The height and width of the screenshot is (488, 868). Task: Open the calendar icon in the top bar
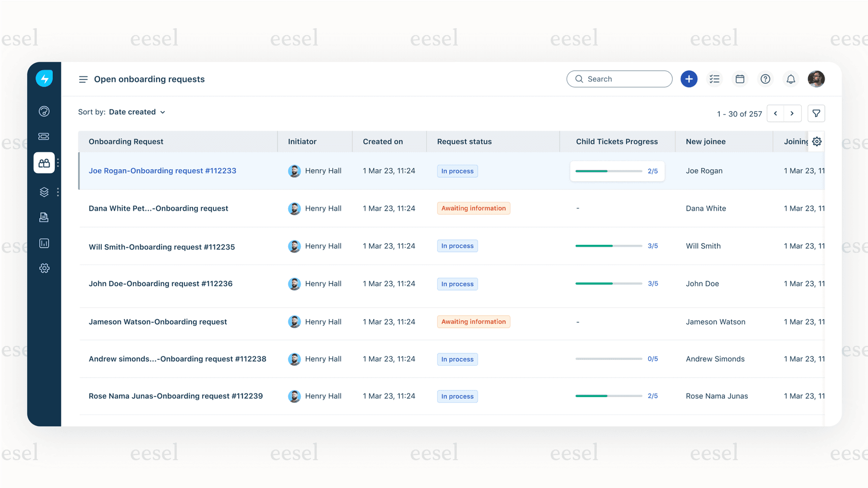tap(739, 78)
